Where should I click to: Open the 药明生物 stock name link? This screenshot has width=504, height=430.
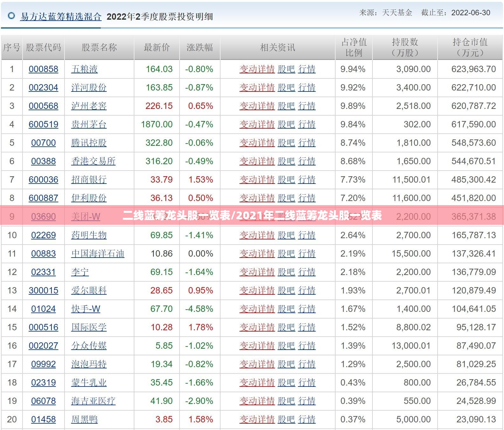pos(89,235)
